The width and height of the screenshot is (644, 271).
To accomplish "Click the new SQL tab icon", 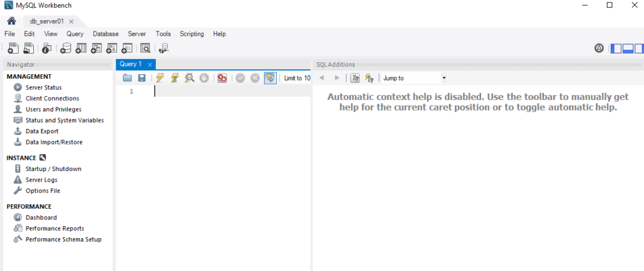I will pos(13,48).
